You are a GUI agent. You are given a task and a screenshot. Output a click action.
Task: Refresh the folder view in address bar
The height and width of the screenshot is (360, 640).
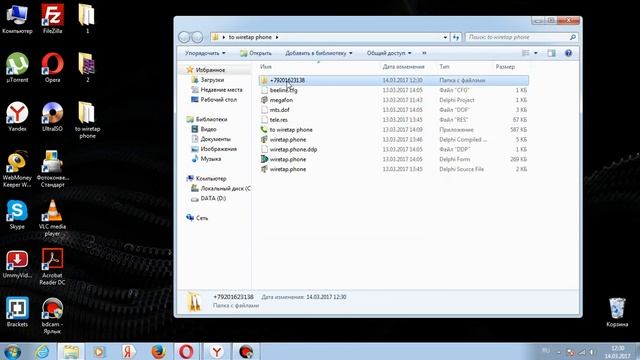(456, 37)
